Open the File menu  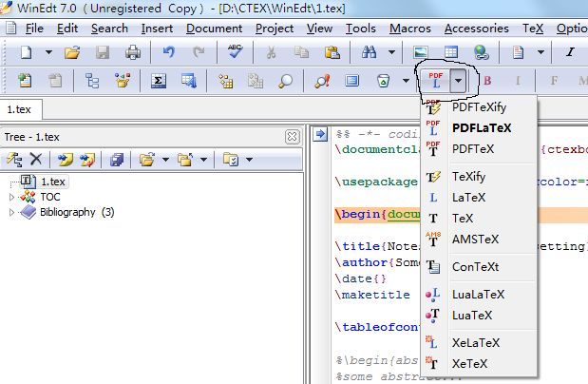[34, 29]
